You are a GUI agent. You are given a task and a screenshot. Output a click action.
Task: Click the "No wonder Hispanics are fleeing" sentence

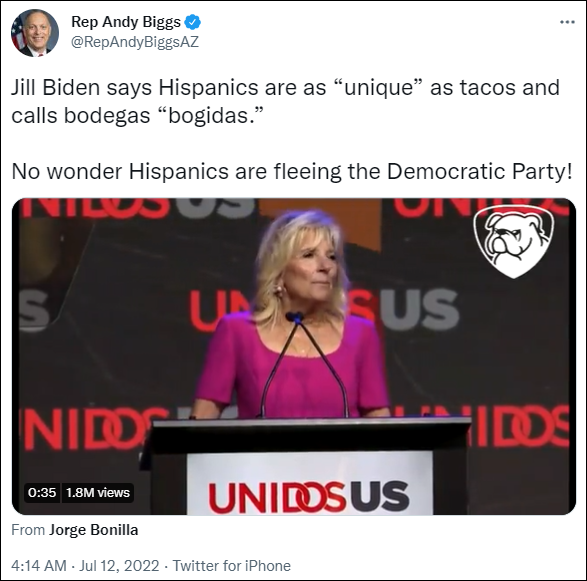[x=292, y=172]
